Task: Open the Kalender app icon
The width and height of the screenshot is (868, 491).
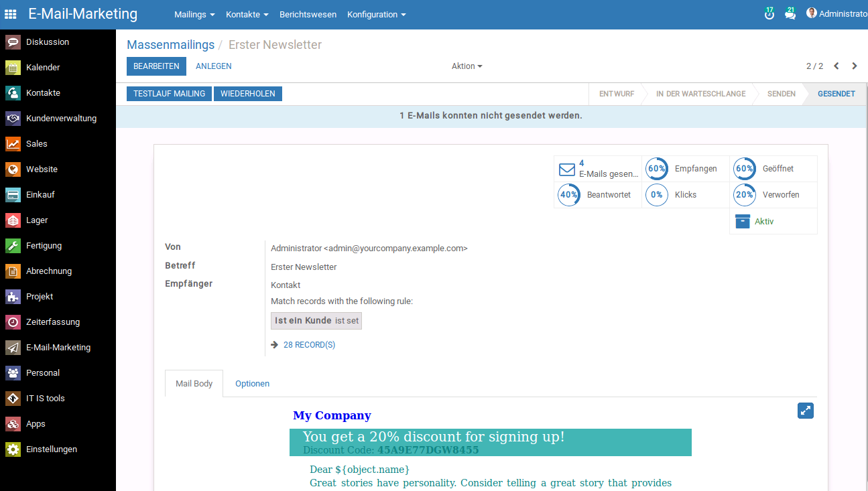Action: (x=13, y=68)
